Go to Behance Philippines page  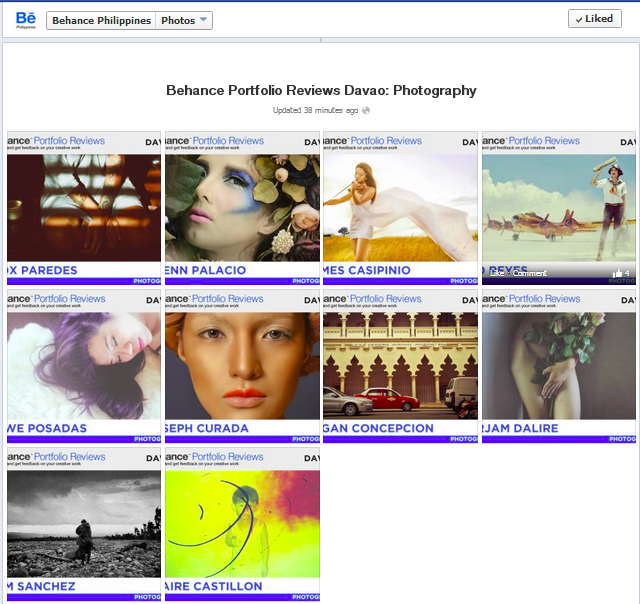[101, 20]
